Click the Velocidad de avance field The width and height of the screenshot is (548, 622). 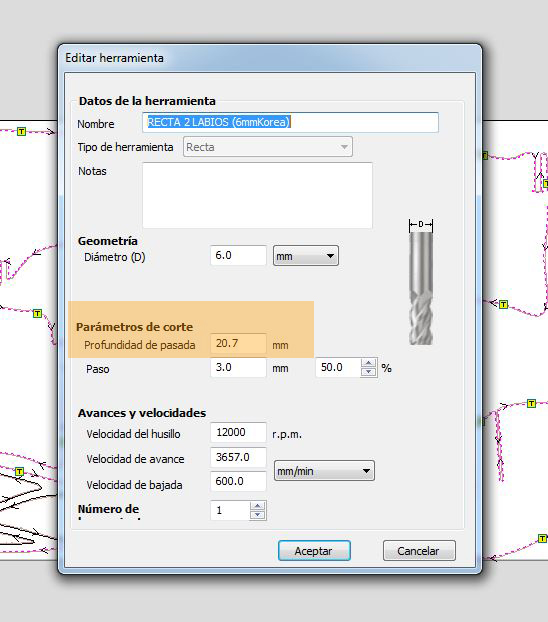click(238, 457)
